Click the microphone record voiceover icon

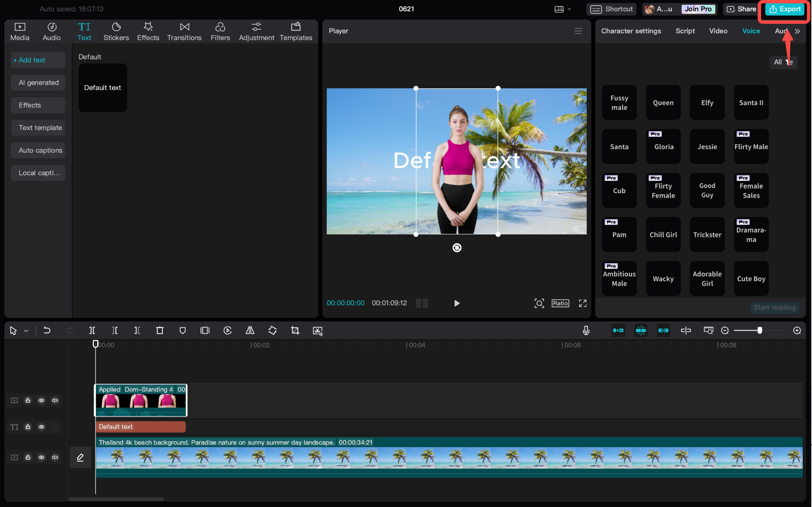pyautogui.click(x=586, y=330)
